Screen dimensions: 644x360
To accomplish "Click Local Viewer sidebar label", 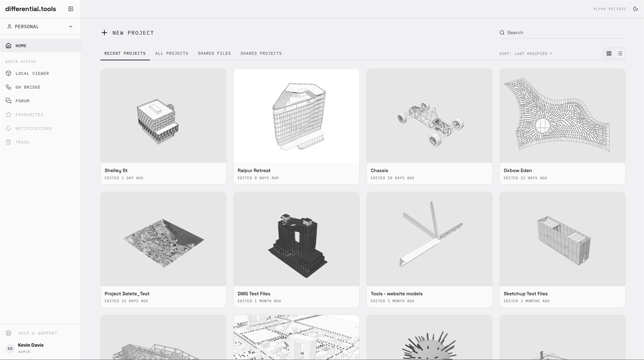I will coord(32,74).
